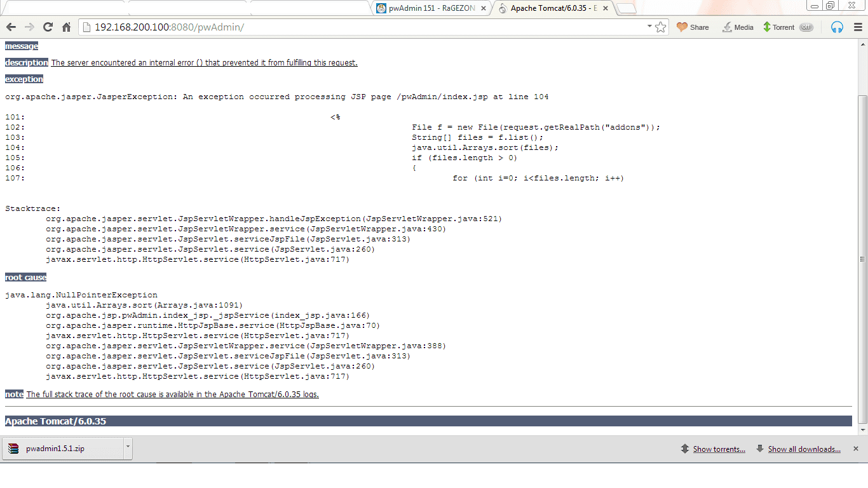Click 'java.util.Arrays.sort(Arrays.java:1091)' stack line
868x488 pixels.
pos(144,306)
